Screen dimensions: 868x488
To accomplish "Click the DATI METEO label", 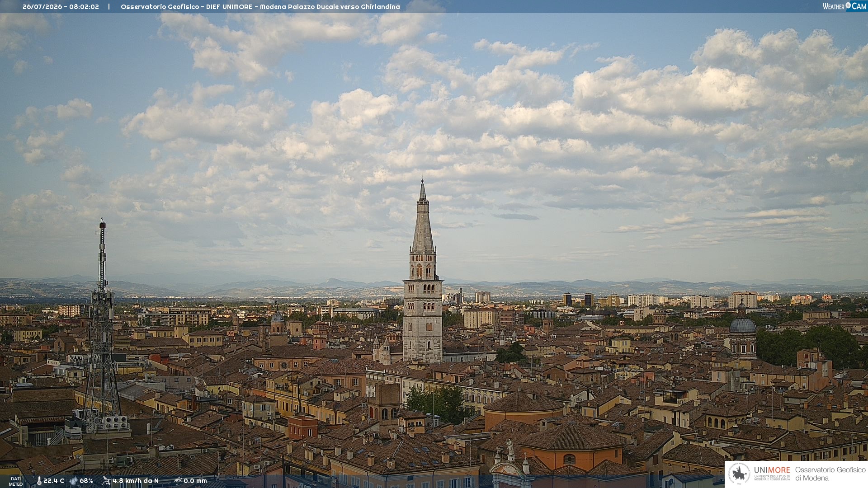I will pos(16,481).
